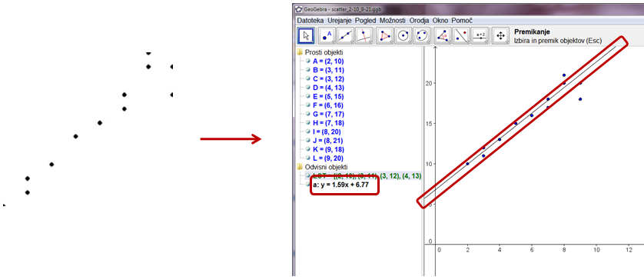Toggle visibility bullet of point E
Image resolution: width=644 pixels, height=280 pixels.
307,96
